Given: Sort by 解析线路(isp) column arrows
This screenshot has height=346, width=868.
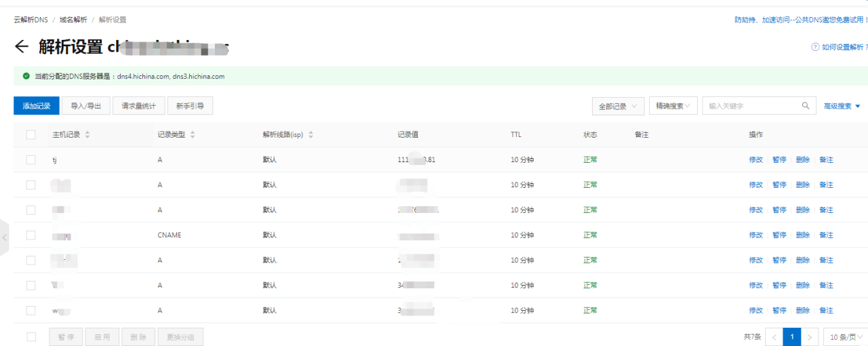Looking at the screenshot, I should pos(311,135).
